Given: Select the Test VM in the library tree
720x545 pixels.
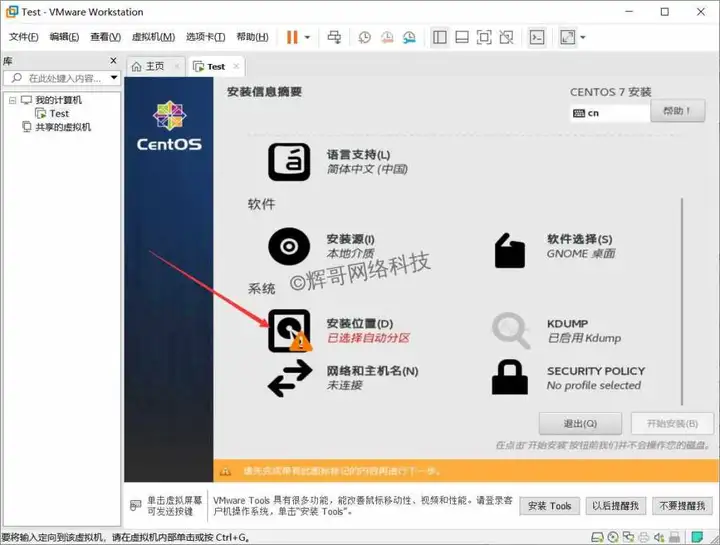Looking at the screenshot, I should pyautogui.click(x=59, y=113).
